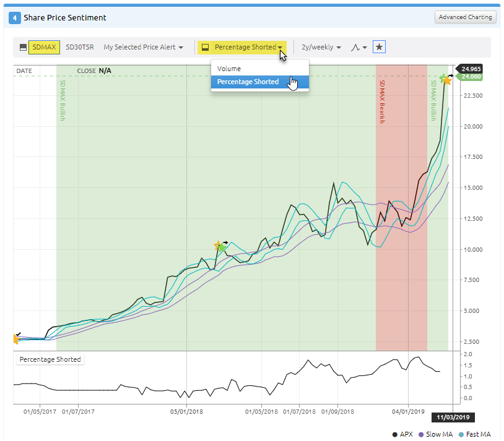
Task: Click the SD MAX Bearish zone label
Action: pos(382,101)
